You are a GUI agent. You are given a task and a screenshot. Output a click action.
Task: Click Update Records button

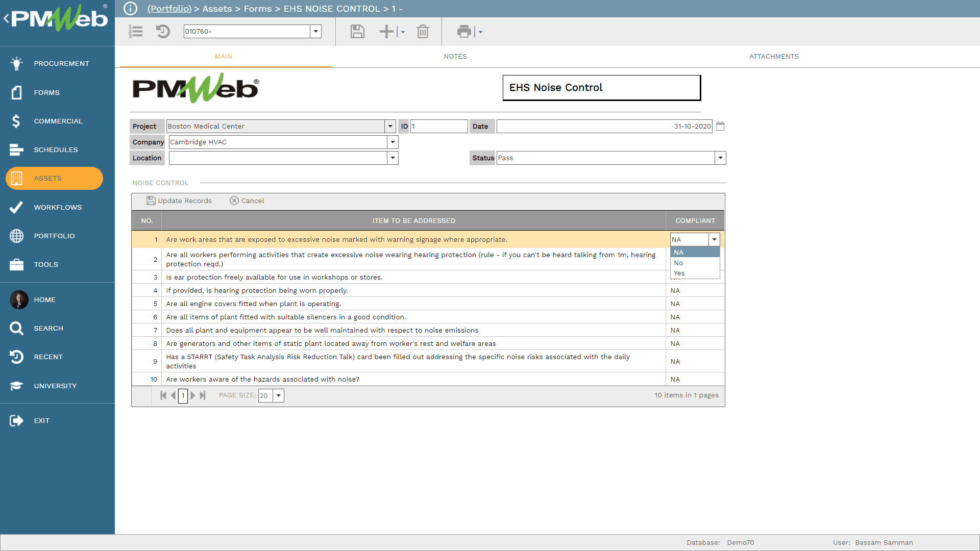179,201
